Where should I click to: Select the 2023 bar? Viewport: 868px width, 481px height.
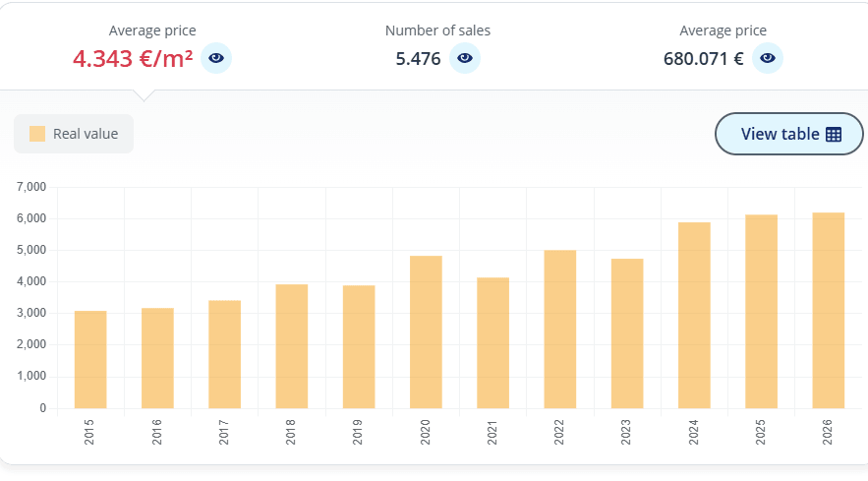pos(627,333)
